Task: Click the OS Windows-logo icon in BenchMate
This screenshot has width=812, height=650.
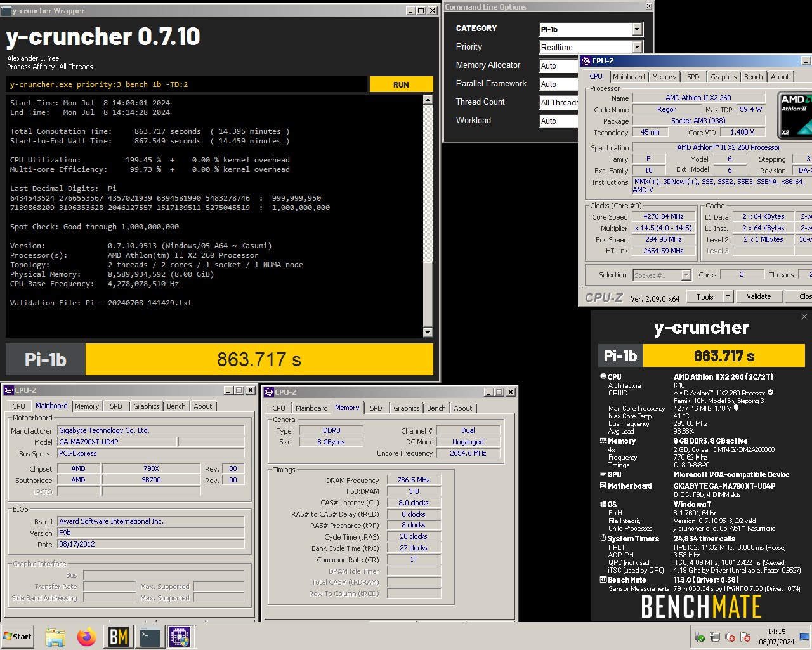Action: (x=603, y=505)
